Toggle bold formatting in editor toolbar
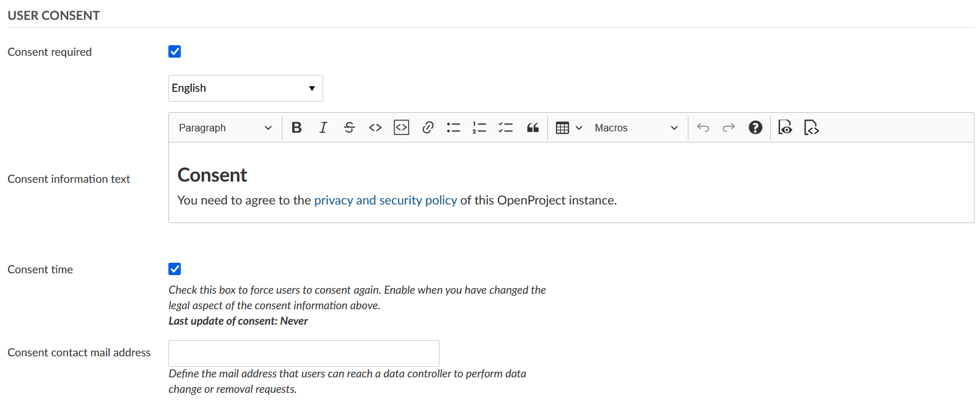 (297, 128)
